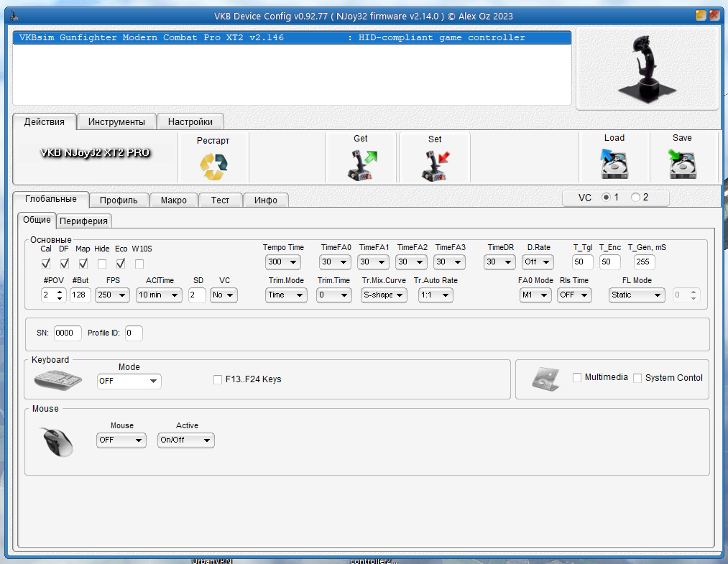
Task: Open the Keyboard Mode dropdown
Action: 129,382
